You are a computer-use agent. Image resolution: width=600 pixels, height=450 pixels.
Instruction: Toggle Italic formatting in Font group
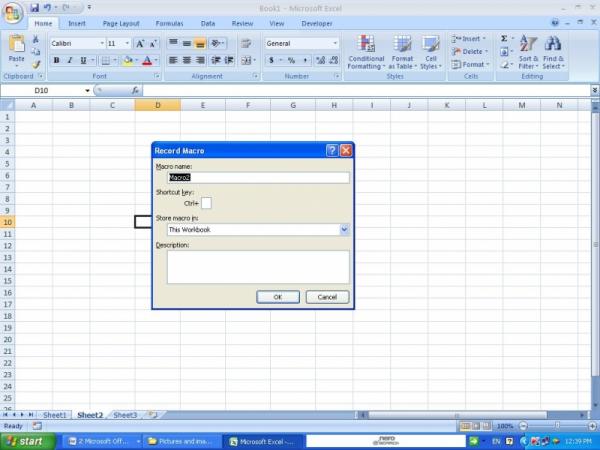70,60
